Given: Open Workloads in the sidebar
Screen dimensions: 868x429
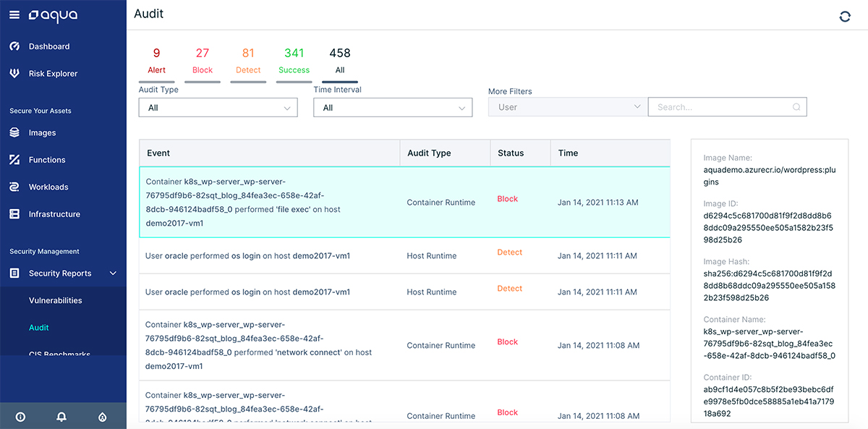Looking at the screenshot, I should tap(48, 187).
